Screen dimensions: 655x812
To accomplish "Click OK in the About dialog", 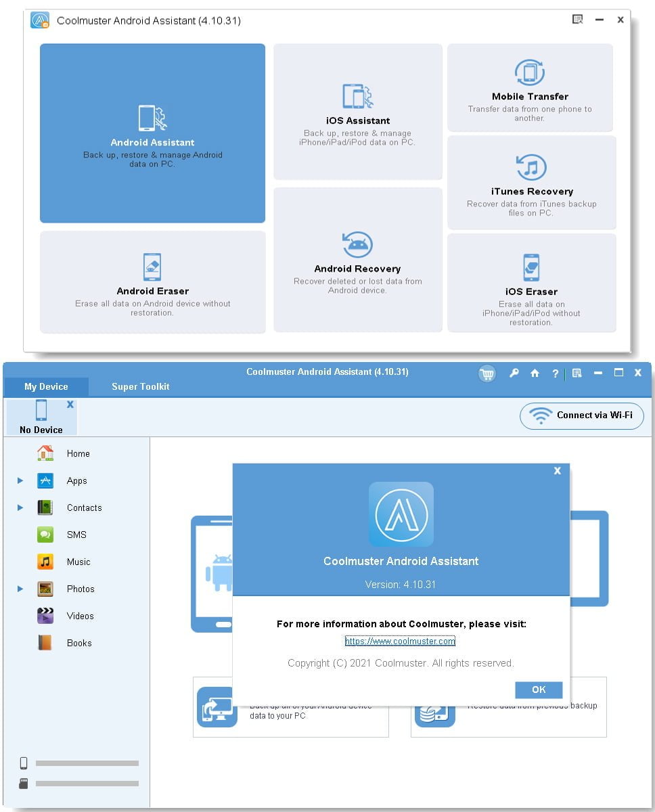I will click(539, 690).
